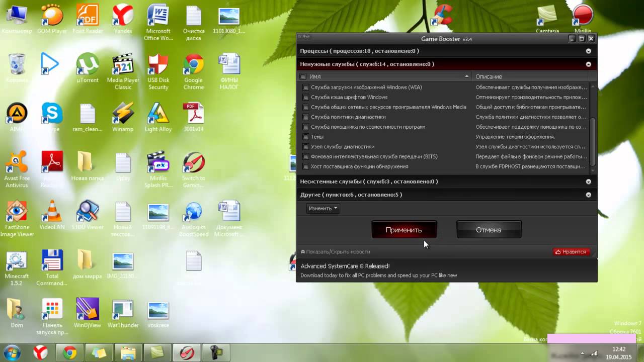The image size is (644, 362).
Task: Open the 3001v14 PDF file
Action: pos(194,117)
